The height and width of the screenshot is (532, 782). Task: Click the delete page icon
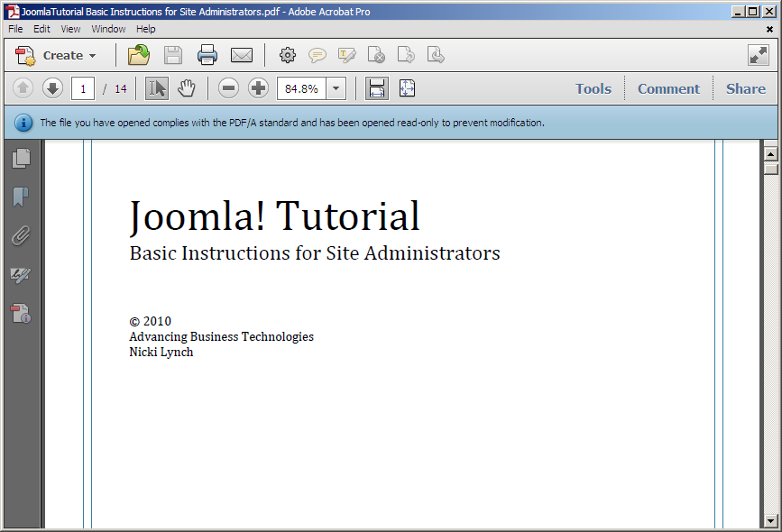click(376, 55)
